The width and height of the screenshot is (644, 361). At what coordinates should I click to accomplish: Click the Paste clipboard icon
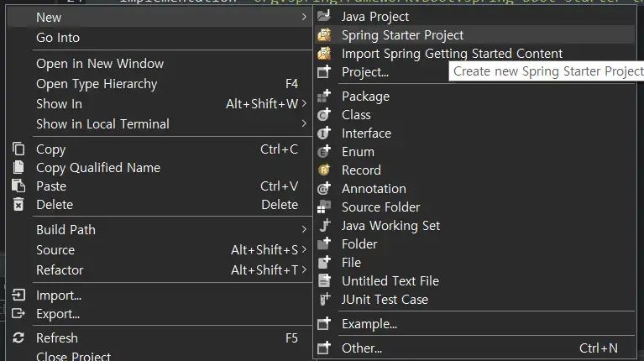click(18, 186)
